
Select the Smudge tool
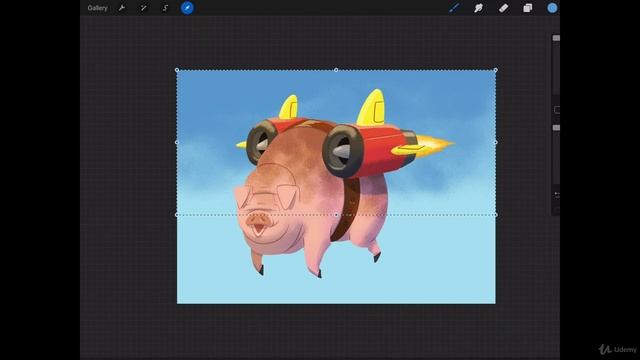tap(478, 8)
